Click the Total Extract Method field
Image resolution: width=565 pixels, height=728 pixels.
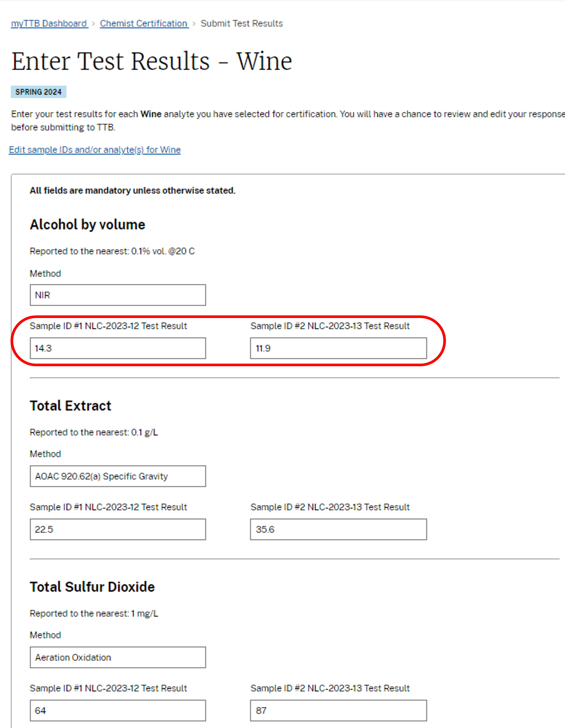118,476
